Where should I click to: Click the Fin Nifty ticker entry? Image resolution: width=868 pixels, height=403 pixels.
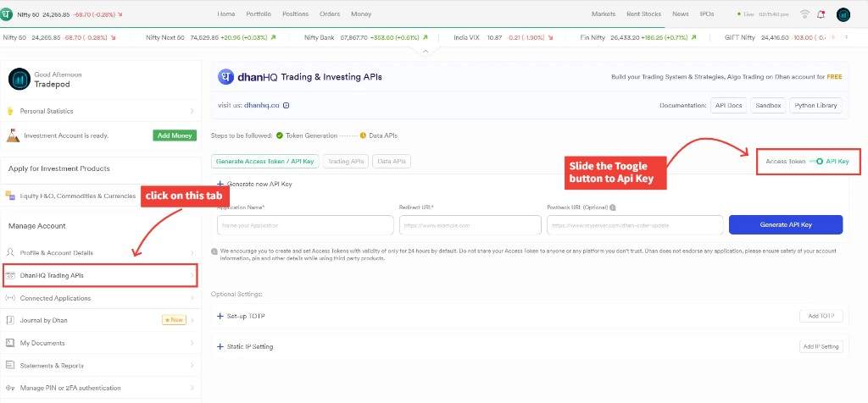637,37
